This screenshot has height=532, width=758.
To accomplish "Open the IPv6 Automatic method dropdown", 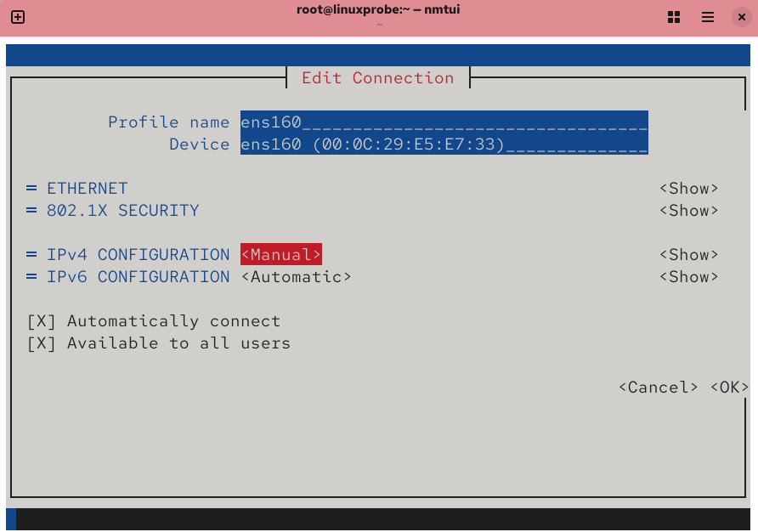I will 297,277.
